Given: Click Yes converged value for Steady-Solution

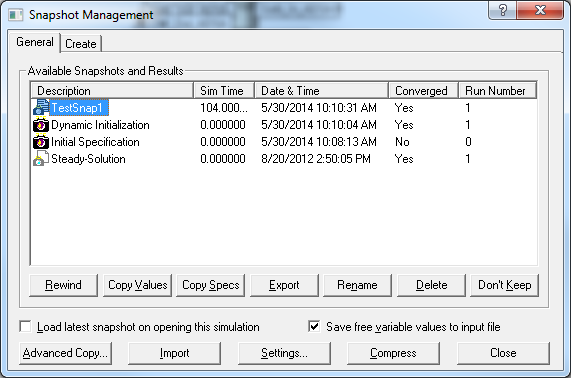Looking at the screenshot, I should tap(404, 159).
